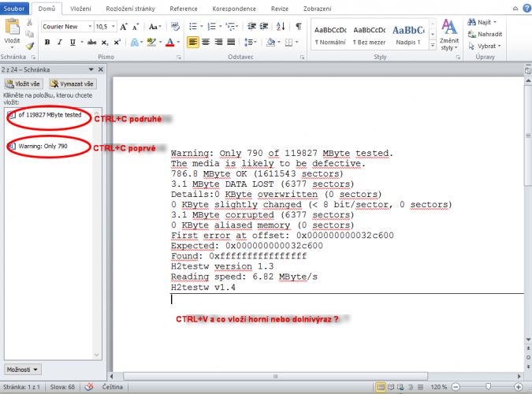Open the Courier New font name dropdown

(x=90, y=27)
